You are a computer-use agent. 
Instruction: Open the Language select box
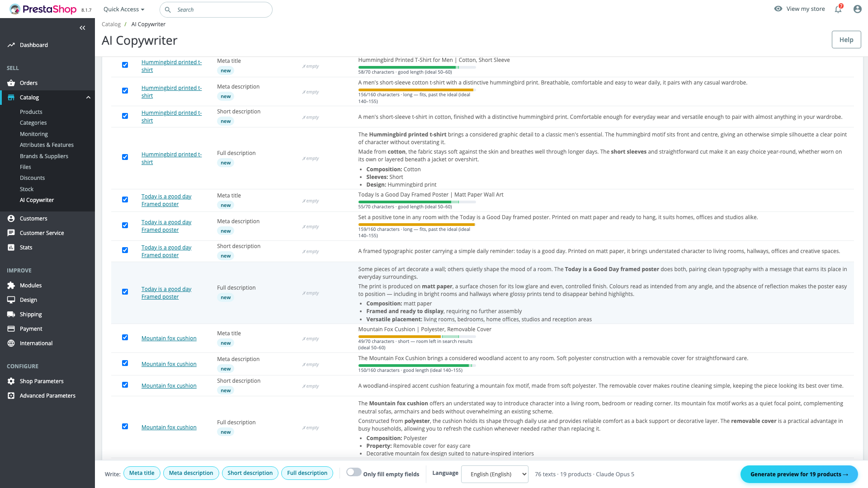point(495,474)
